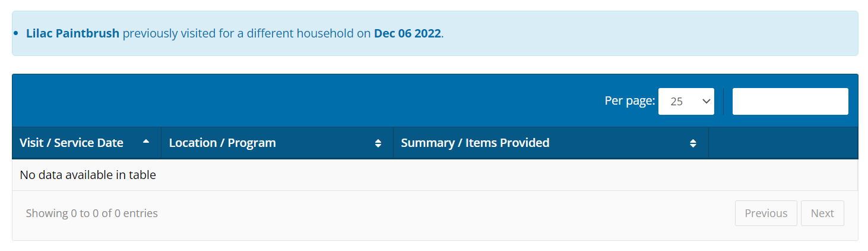Open the Lilac Paintbrush link

[x=72, y=33]
